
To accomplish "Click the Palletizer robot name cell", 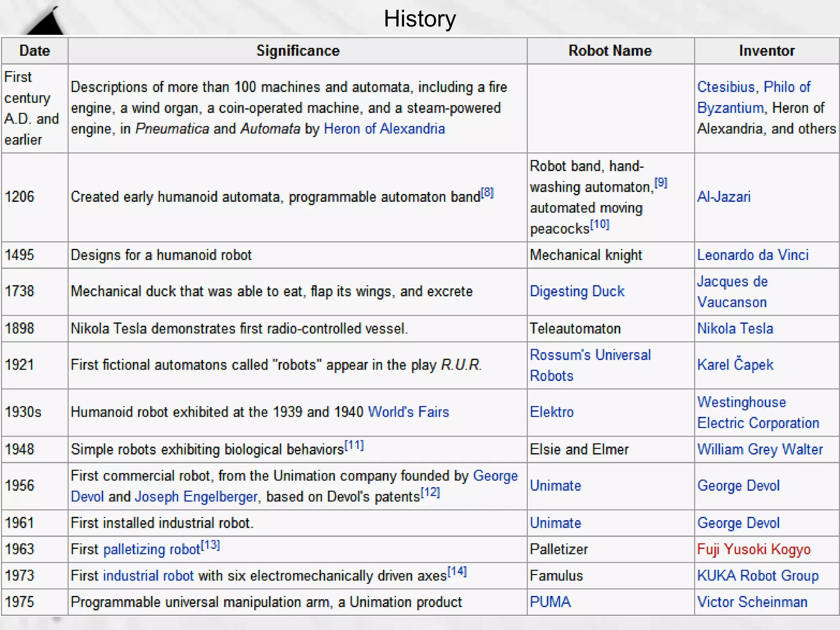I will point(610,549).
